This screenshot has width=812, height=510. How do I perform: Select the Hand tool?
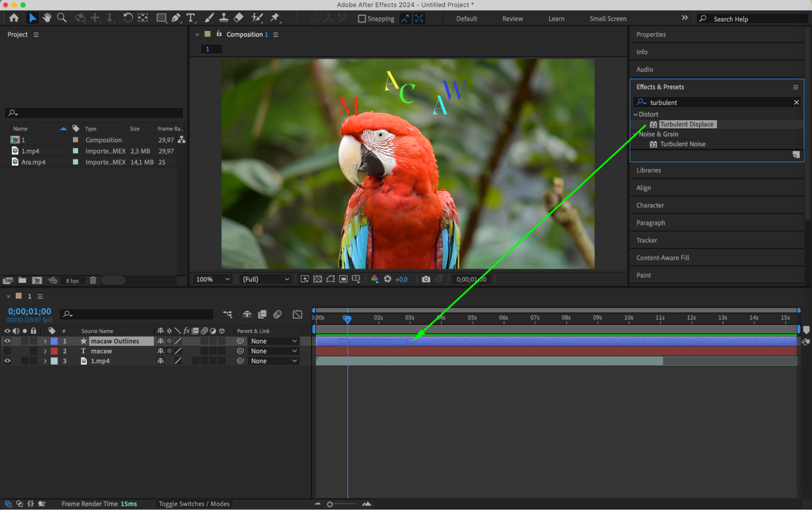tap(47, 18)
